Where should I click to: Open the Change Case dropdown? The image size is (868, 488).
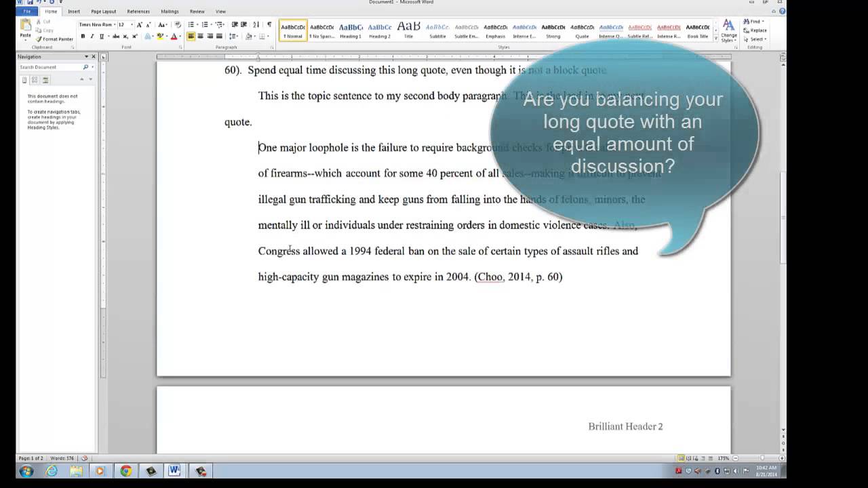pos(163,24)
